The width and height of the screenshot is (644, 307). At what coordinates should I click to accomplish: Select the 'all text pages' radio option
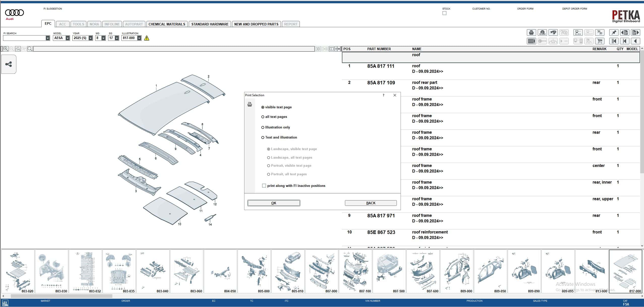pyautogui.click(x=263, y=117)
